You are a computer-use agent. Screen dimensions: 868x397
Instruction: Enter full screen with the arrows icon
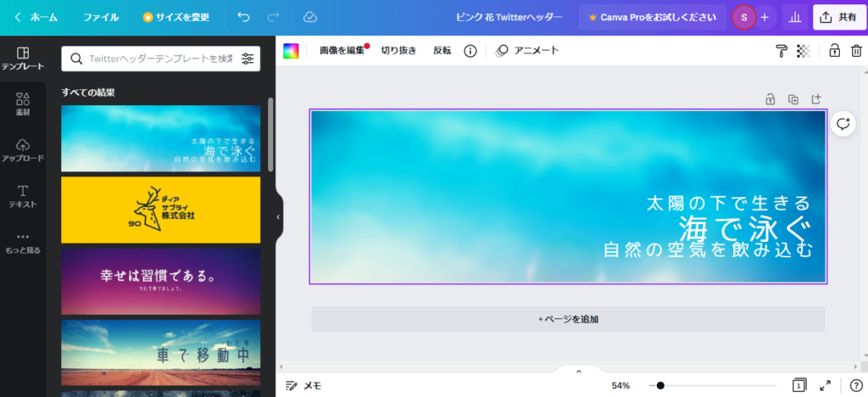tap(826, 385)
